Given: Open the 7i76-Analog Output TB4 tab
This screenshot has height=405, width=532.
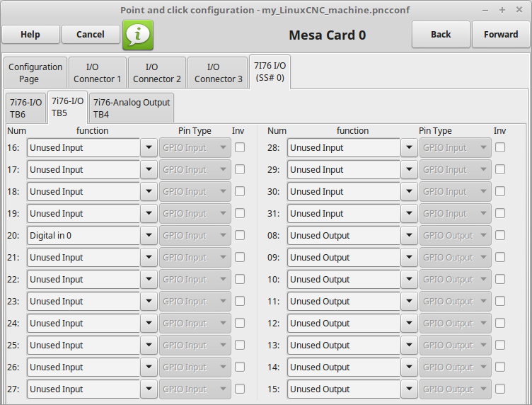Looking at the screenshot, I should point(132,108).
